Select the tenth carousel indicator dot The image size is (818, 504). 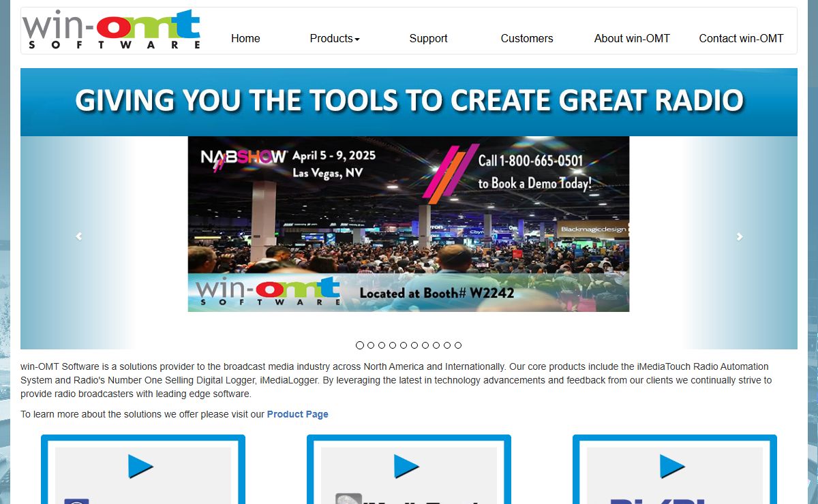click(x=458, y=345)
